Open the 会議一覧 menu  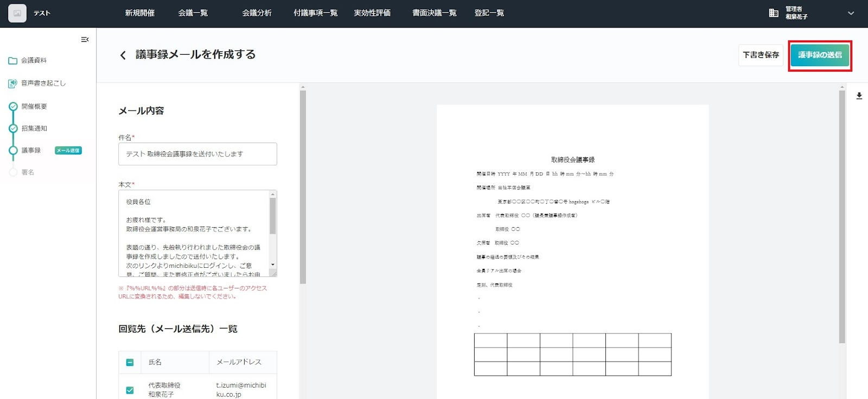pyautogui.click(x=193, y=13)
